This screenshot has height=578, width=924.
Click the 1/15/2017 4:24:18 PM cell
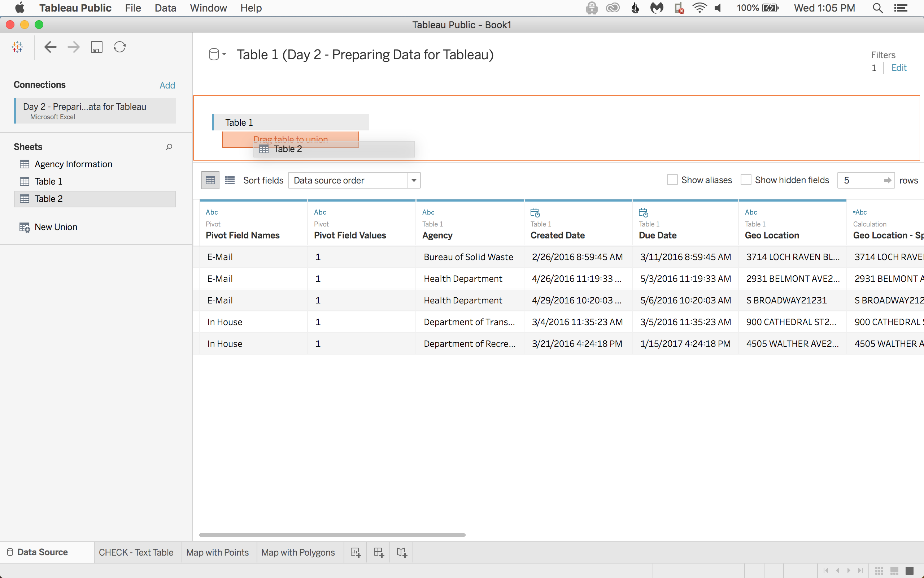coord(685,344)
